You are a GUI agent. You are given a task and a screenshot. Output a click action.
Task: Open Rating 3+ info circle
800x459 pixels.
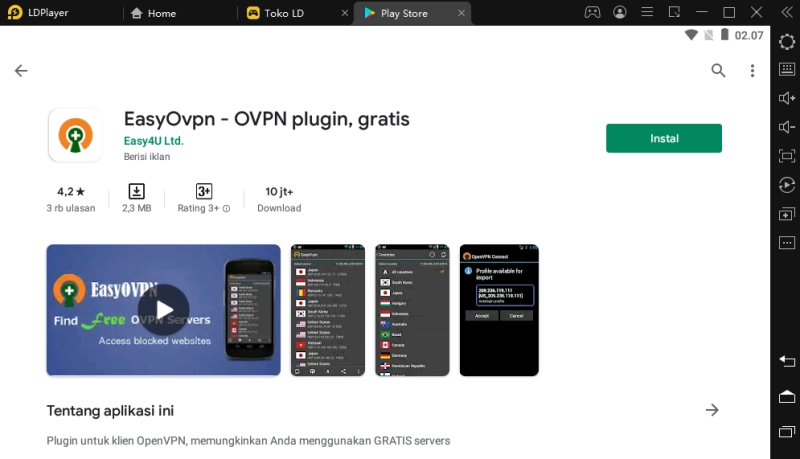pos(226,209)
